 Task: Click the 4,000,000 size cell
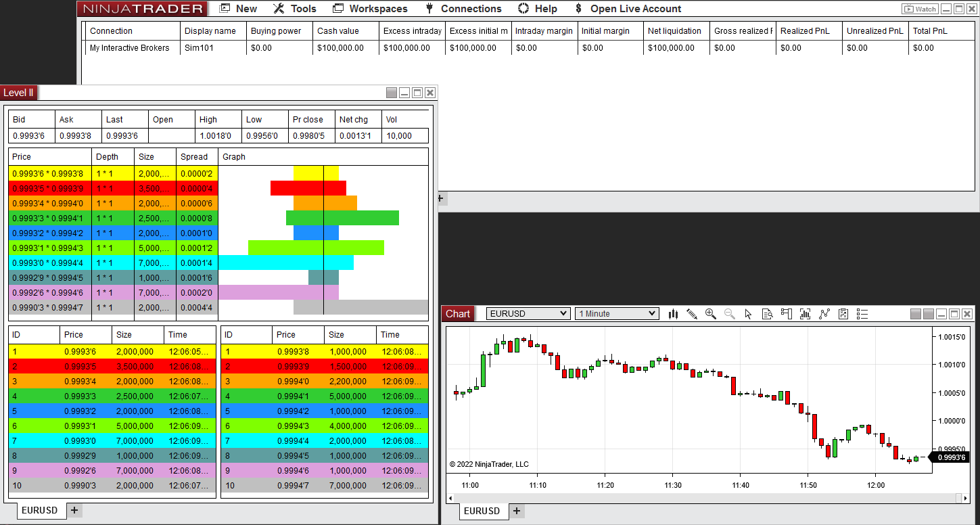[x=350, y=426]
